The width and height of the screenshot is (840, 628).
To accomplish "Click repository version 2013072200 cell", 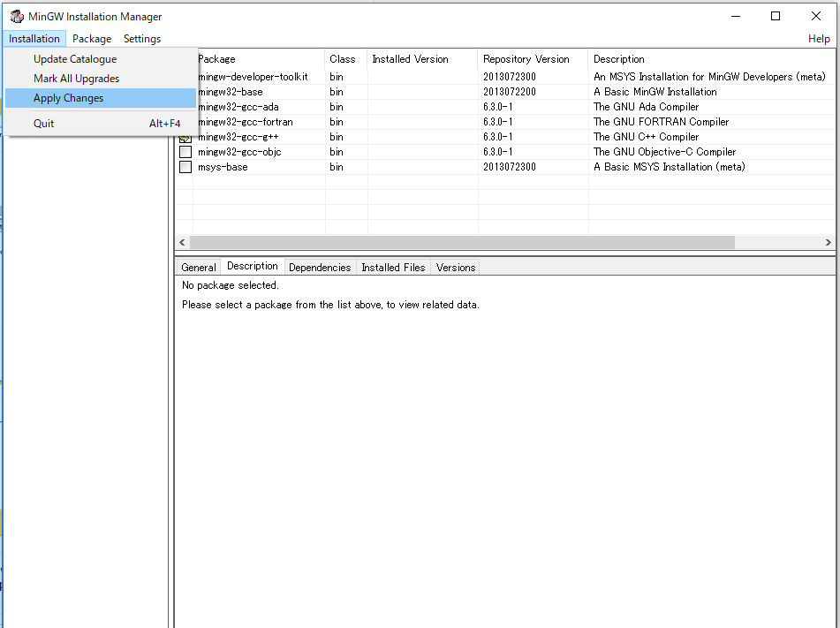I will click(x=510, y=92).
